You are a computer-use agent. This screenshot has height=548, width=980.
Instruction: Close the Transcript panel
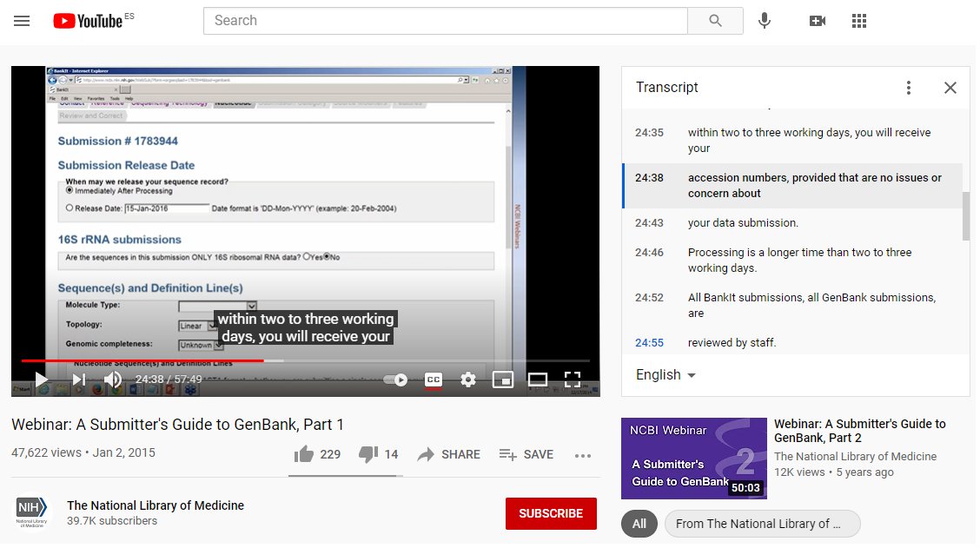(x=950, y=88)
